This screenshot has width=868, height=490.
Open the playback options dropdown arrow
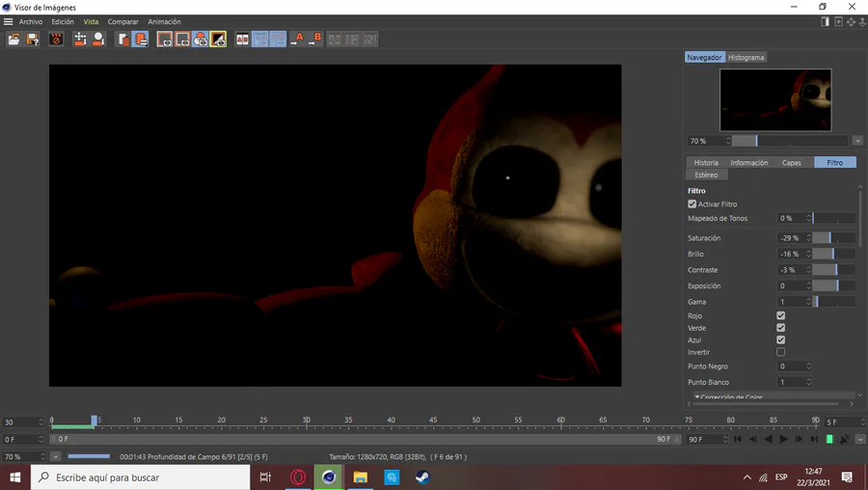point(859,439)
